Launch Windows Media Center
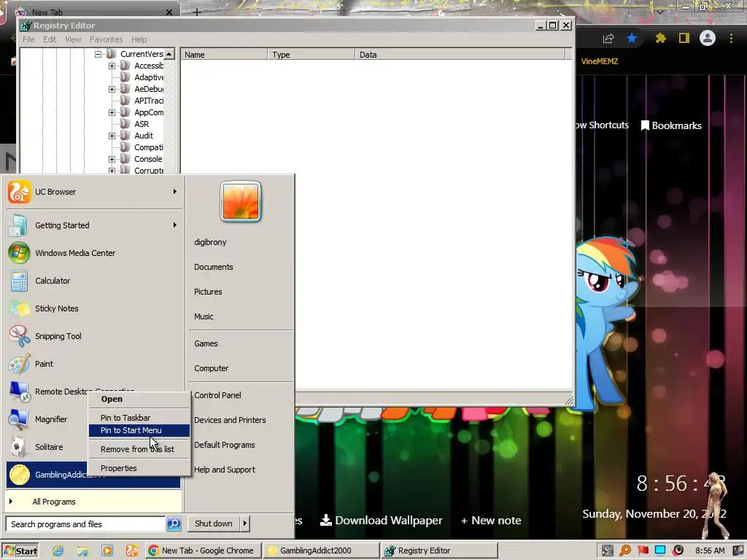This screenshot has height=560, width=747. [x=93, y=253]
